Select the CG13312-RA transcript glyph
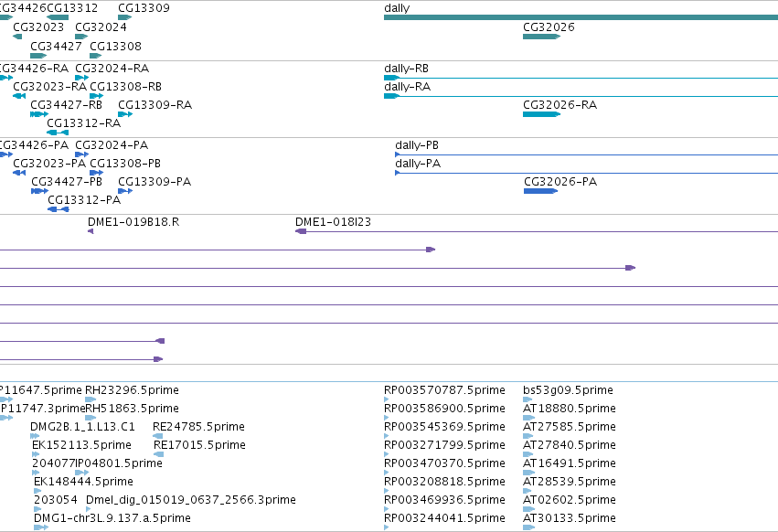 point(58,133)
